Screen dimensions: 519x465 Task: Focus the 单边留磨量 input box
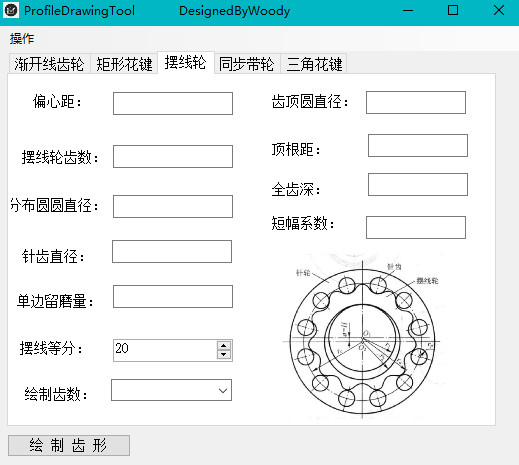pos(173,296)
